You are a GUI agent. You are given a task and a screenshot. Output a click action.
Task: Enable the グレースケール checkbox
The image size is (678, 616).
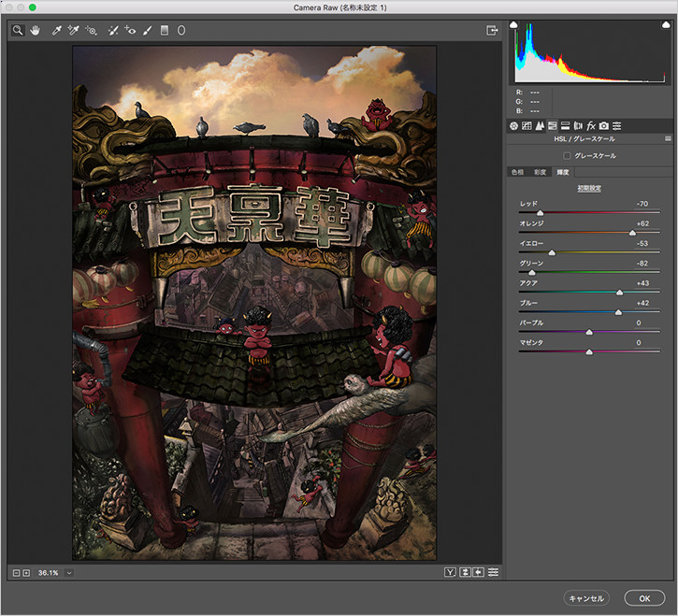coord(567,155)
